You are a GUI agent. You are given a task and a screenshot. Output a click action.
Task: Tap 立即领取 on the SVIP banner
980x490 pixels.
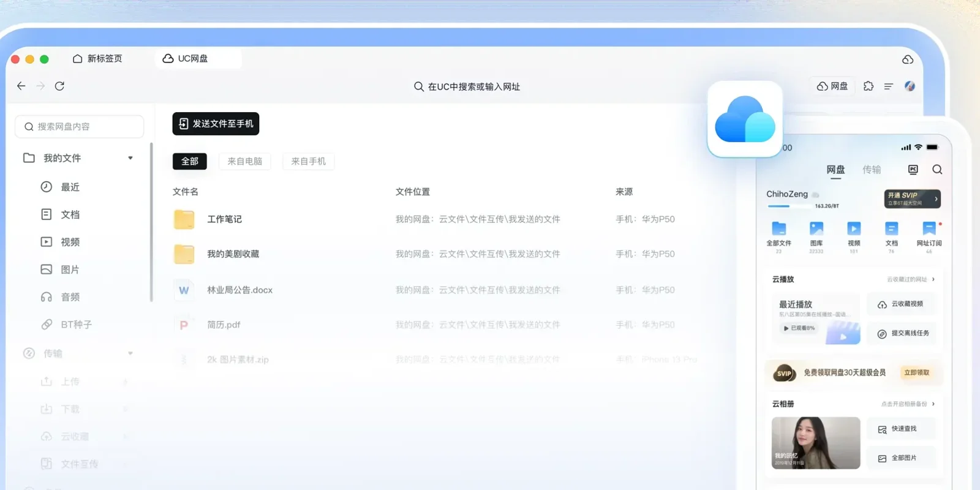point(917,372)
